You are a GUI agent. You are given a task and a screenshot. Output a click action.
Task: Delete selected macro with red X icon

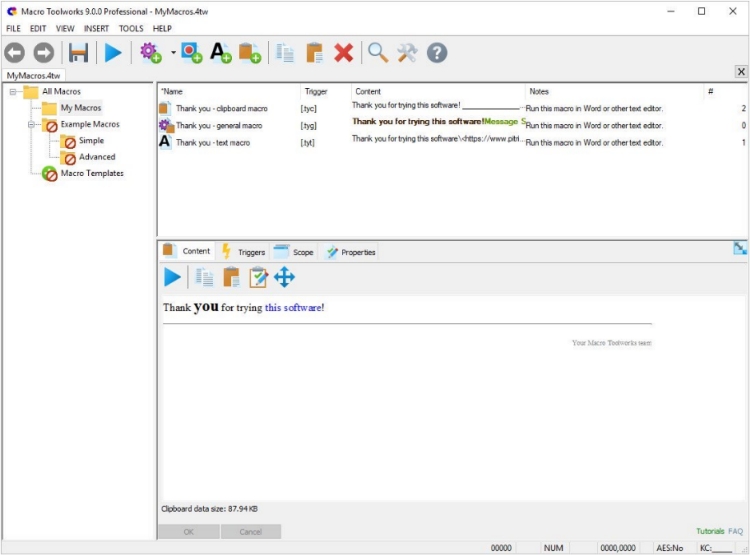343,53
